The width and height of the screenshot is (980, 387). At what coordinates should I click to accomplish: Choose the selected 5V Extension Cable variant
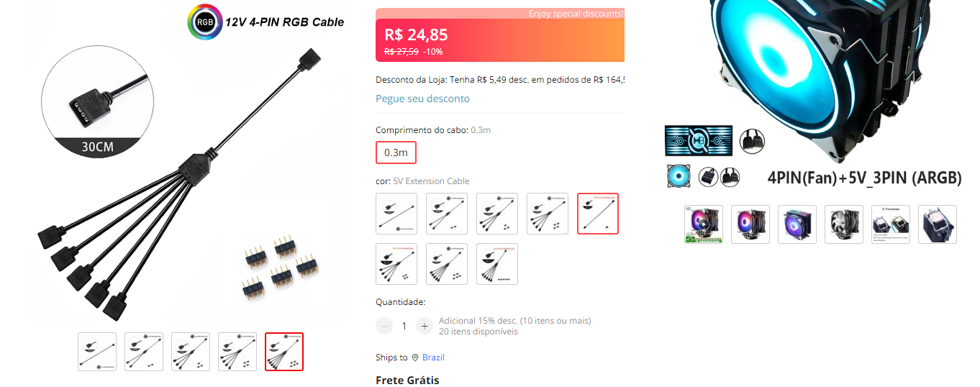598,214
